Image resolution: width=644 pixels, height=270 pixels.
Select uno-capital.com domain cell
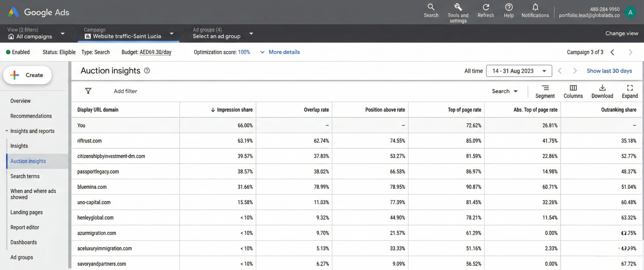94,202
